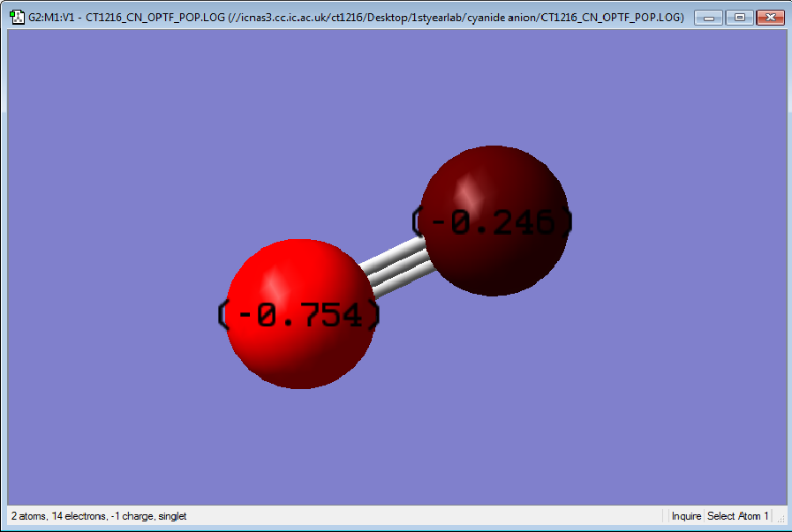792x532 pixels.
Task: Click the window resize grip in status bar
Action: [x=781, y=519]
